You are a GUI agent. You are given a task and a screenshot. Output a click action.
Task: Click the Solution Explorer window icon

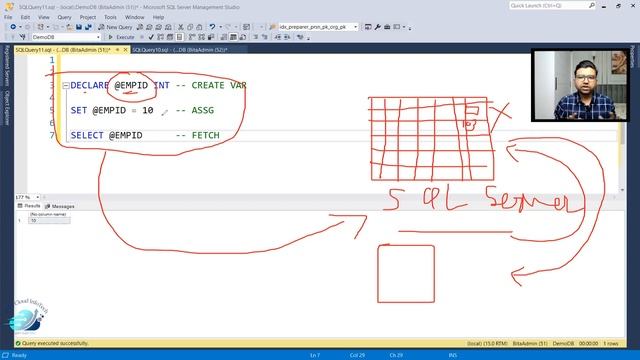[x=368, y=27]
